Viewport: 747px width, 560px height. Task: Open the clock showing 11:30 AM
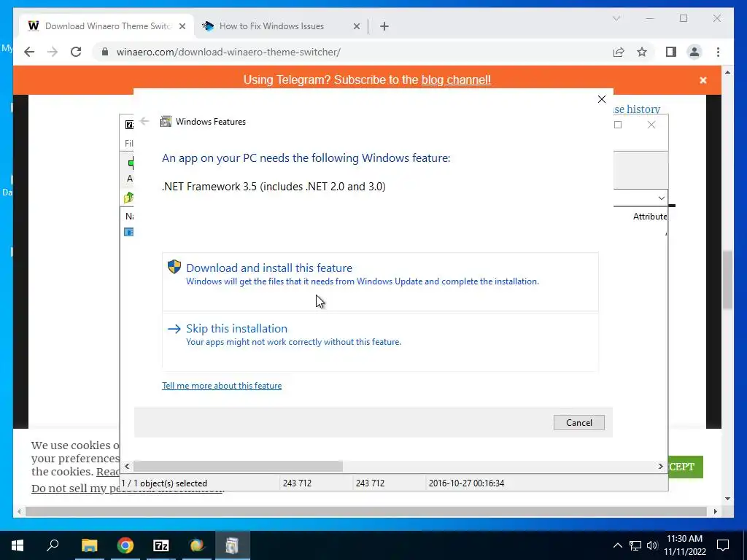(684, 545)
